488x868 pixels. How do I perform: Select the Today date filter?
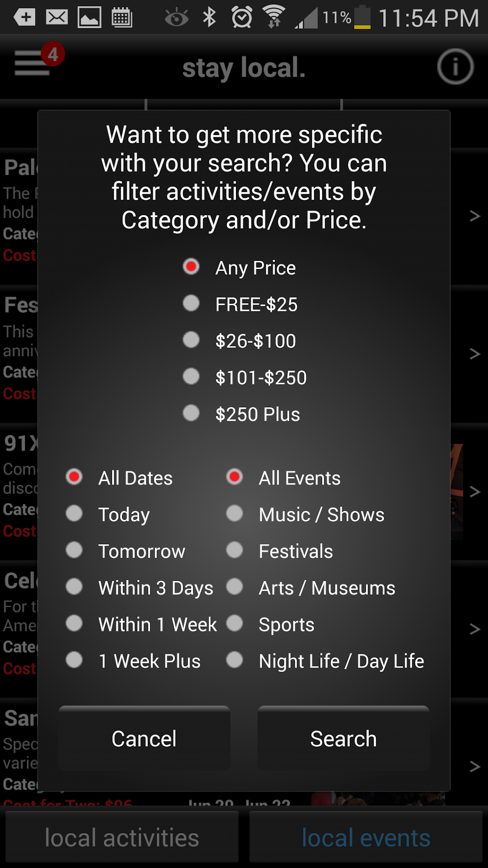74,514
